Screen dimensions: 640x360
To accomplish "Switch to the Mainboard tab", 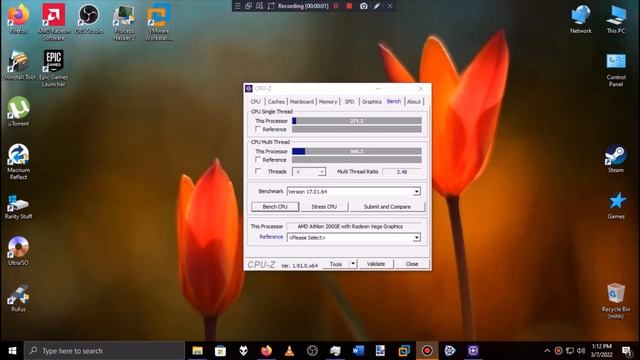I will 302,102.
